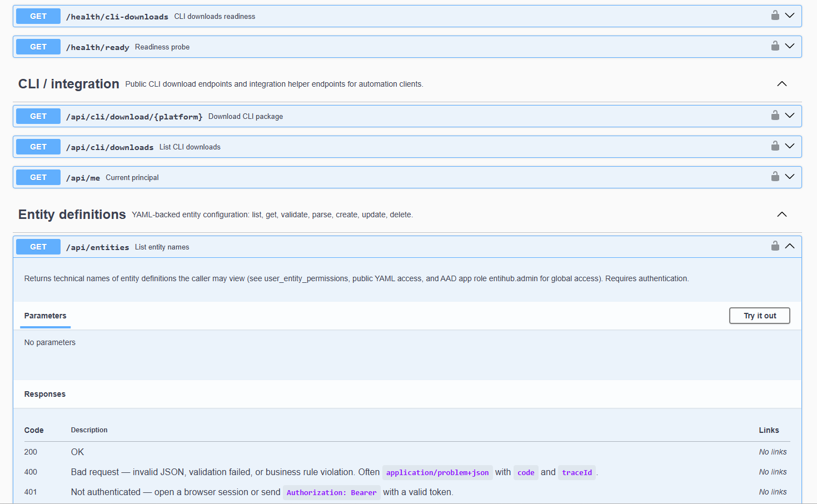Click the Responses heading

pyautogui.click(x=45, y=394)
